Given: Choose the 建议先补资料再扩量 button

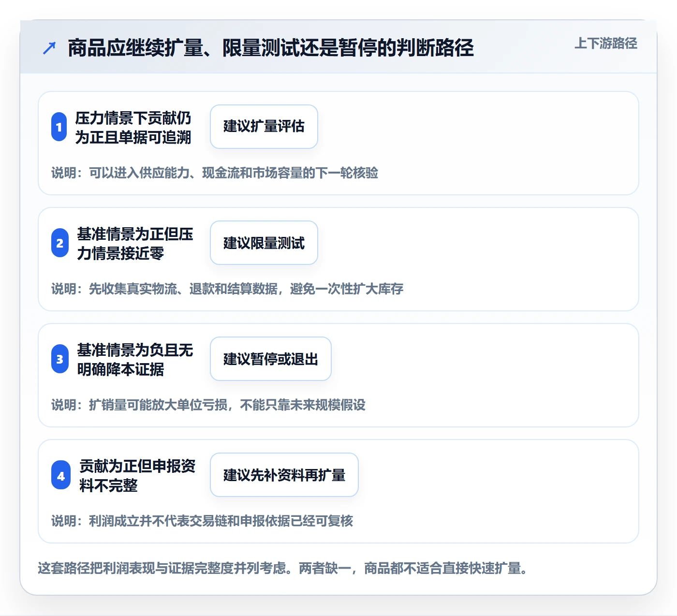Looking at the screenshot, I should tap(284, 475).
